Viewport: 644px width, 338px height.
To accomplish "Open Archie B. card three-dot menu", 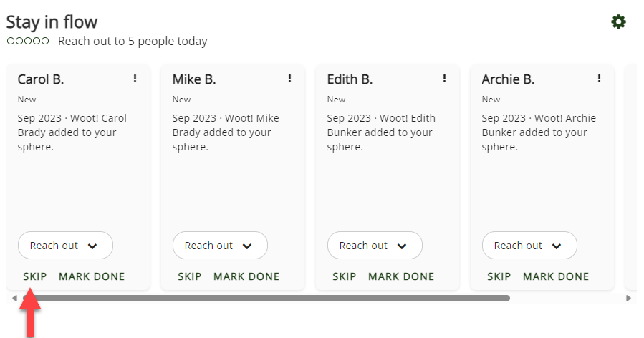I will point(599,79).
